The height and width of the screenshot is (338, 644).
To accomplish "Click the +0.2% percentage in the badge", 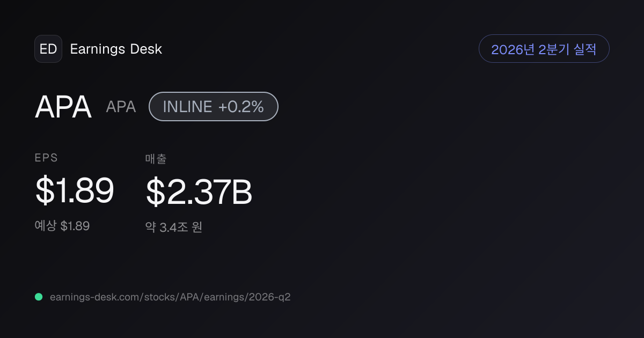I will [x=241, y=107].
